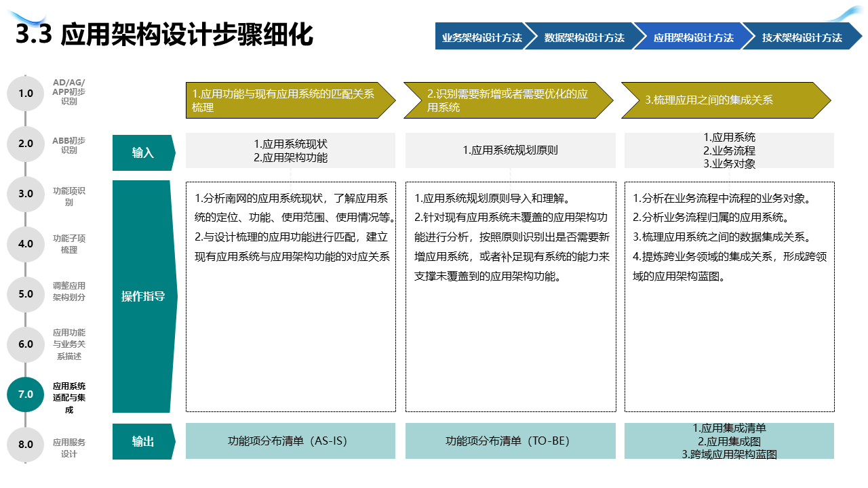The height and width of the screenshot is (488, 868).
Task: Click the line 2.分析业务流程归属的应用系统
Action: click(711, 218)
